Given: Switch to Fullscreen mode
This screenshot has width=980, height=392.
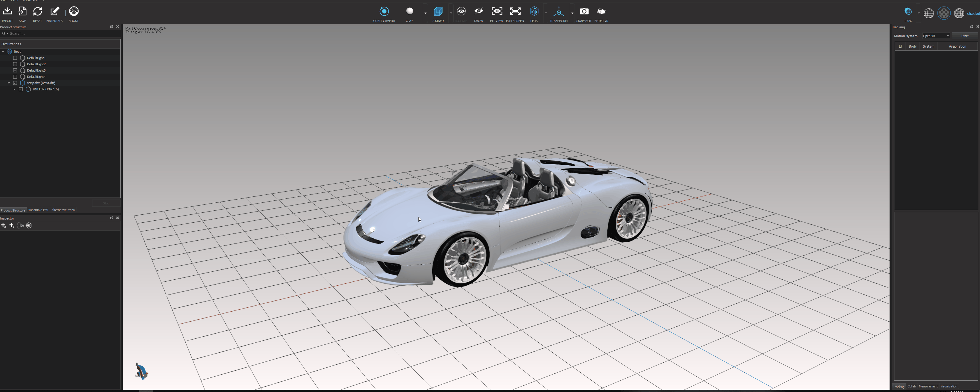Looking at the screenshot, I should click(515, 11).
